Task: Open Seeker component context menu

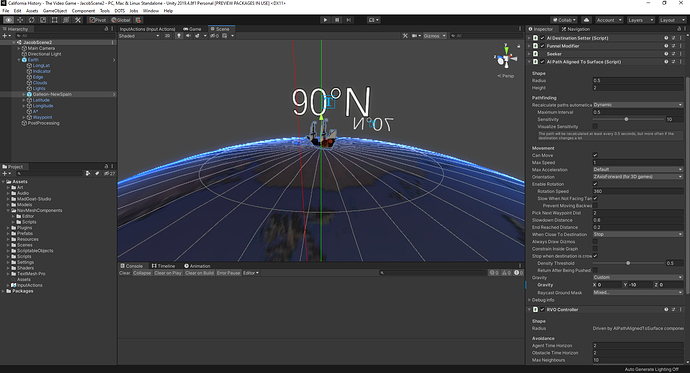Action: coord(680,54)
